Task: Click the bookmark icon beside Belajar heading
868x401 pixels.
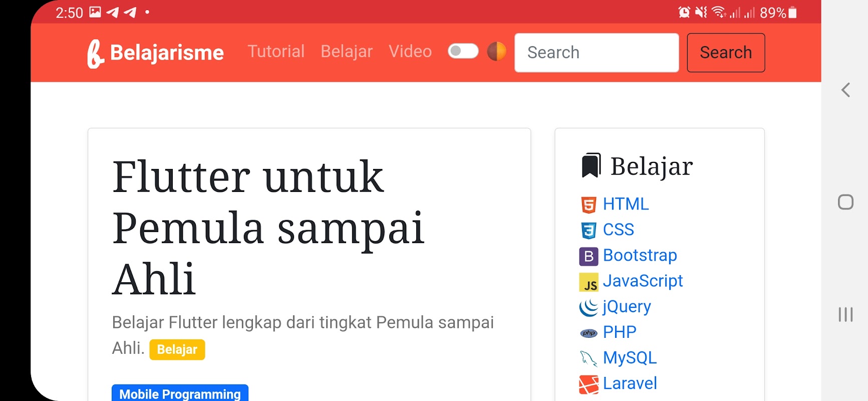Action: [x=591, y=165]
